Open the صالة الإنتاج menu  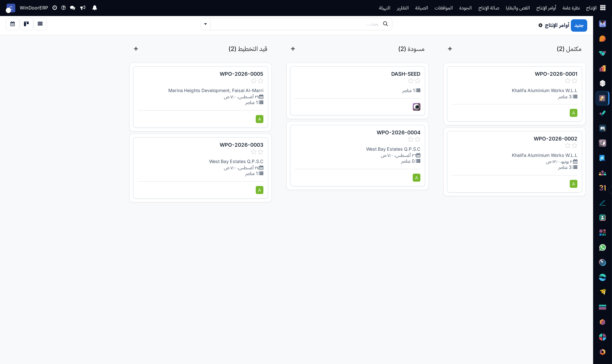coord(489,8)
